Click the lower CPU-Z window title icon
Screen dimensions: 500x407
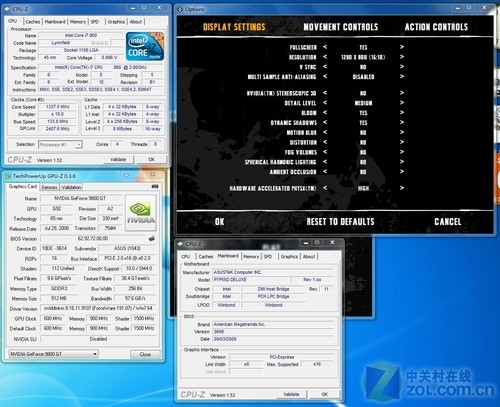click(x=180, y=244)
